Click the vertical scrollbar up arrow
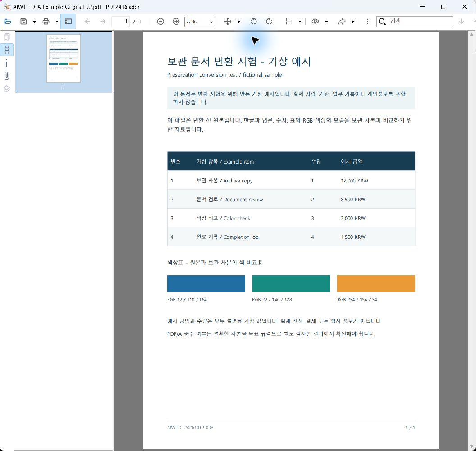 pos(472,34)
